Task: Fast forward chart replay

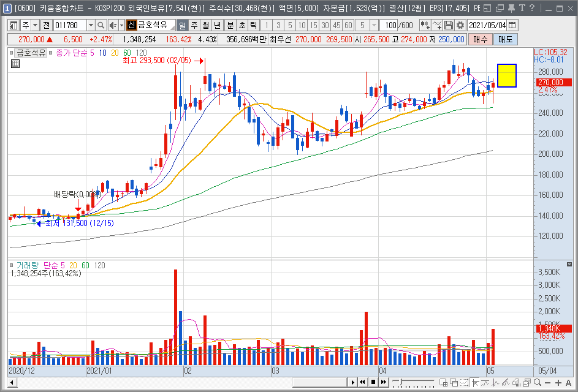Action: coord(384,382)
